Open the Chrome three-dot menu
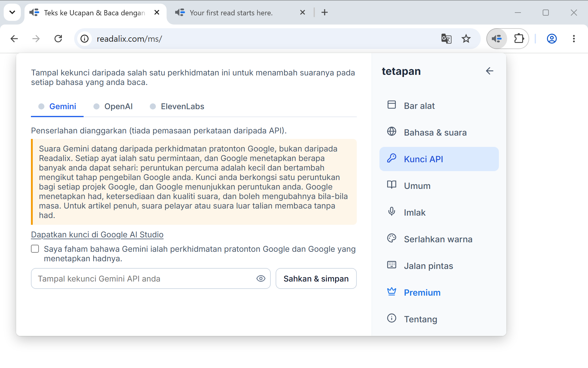Viewport: 588px width, 368px height. (x=574, y=39)
